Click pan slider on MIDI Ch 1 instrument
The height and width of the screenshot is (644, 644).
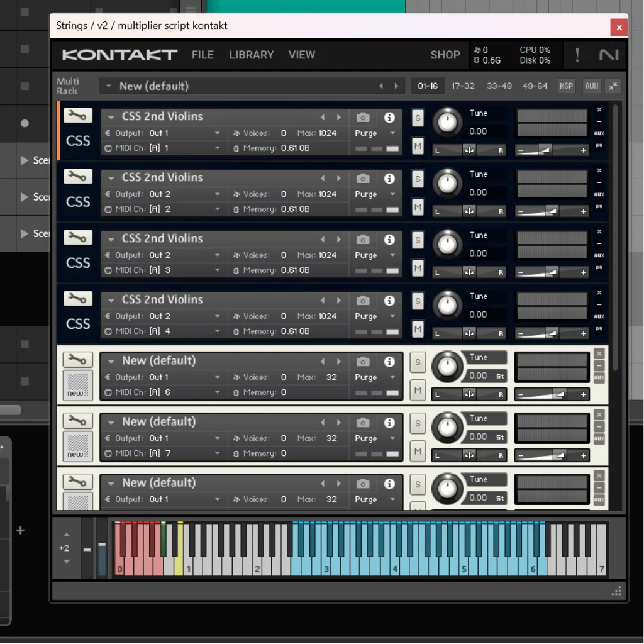[469, 150]
